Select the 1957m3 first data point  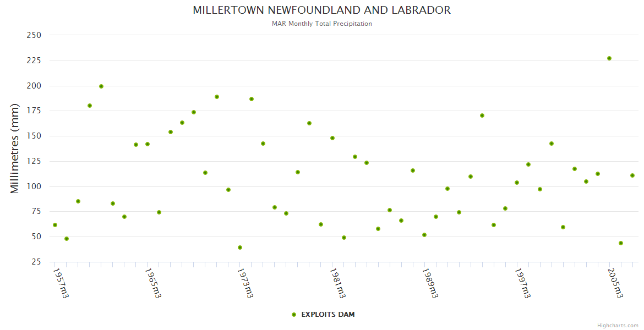55,225
